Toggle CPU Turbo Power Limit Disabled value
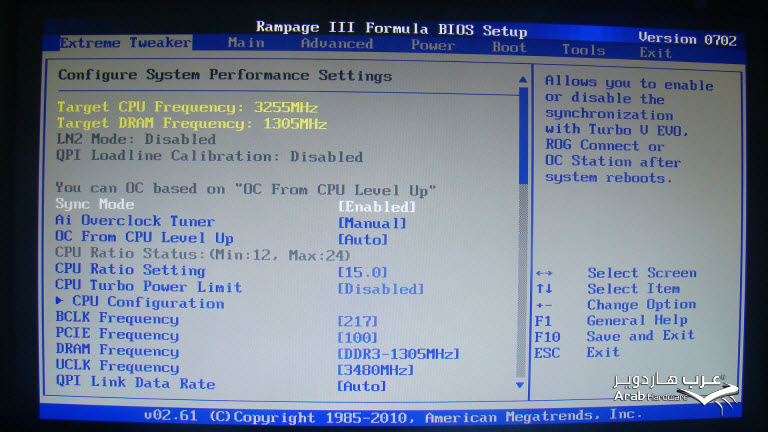This screenshot has height=432, width=768. point(381,288)
